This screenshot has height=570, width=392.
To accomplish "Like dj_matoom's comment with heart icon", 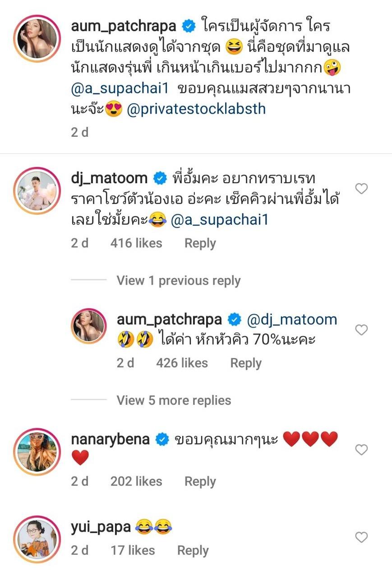I will tap(361, 189).
